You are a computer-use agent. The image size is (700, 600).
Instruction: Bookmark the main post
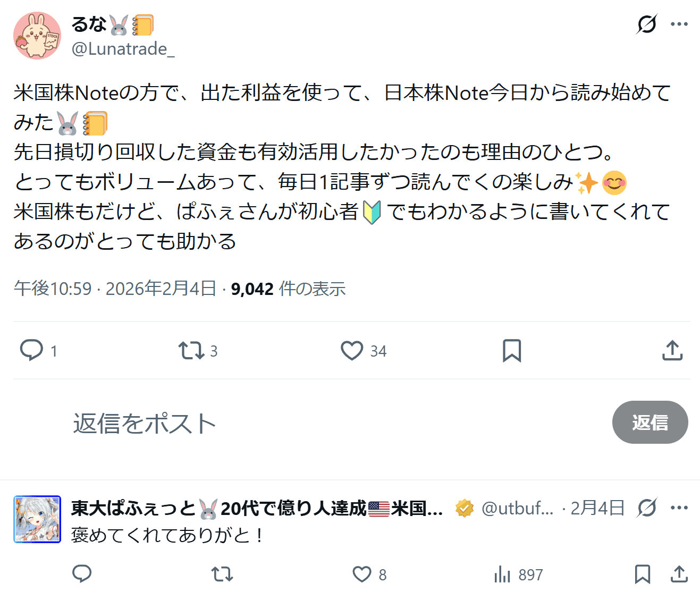512,351
